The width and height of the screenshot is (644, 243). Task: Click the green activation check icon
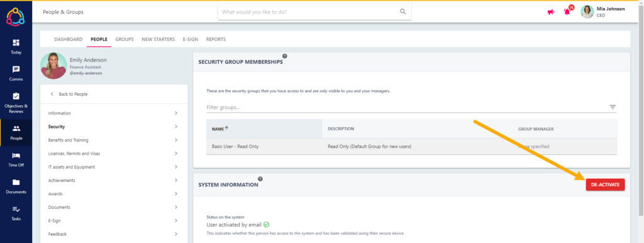coord(267,225)
